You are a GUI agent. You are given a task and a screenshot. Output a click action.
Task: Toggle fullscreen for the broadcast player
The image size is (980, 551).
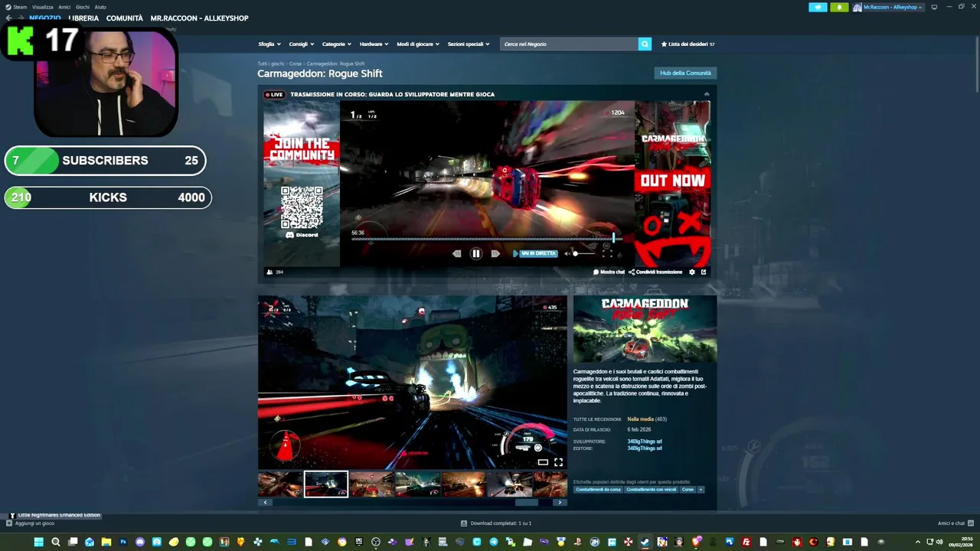[607, 253]
